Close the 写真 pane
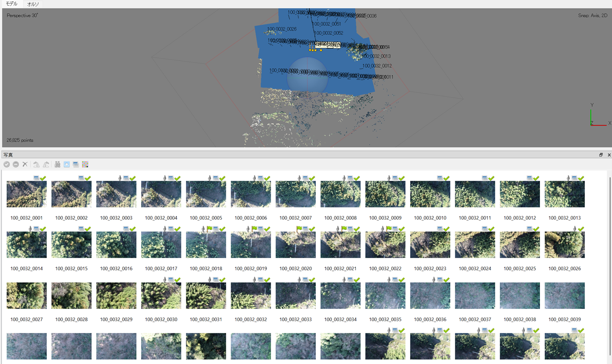The height and width of the screenshot is (364, 612). coord(609,155)
